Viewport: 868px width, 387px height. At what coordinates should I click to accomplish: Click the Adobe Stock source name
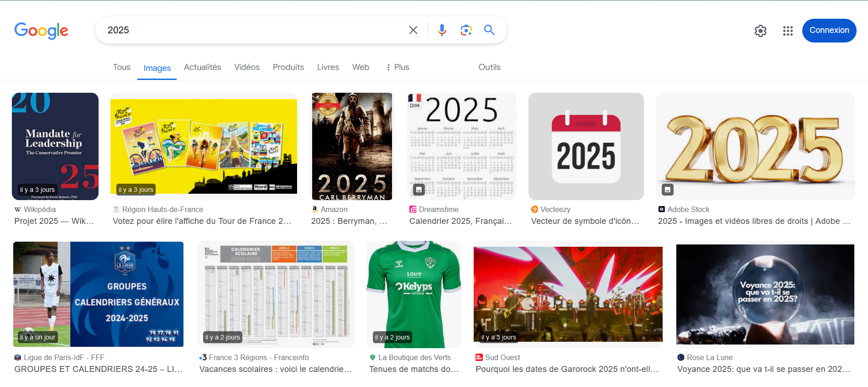click(x=688, y=209)
